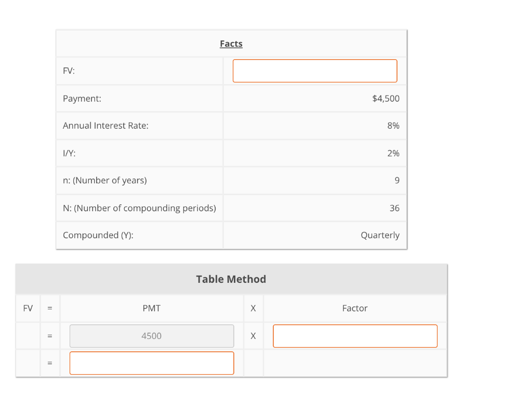The image size is (532, 396).
Task: Click the Factor column header
Action: (x=355, y=308)
